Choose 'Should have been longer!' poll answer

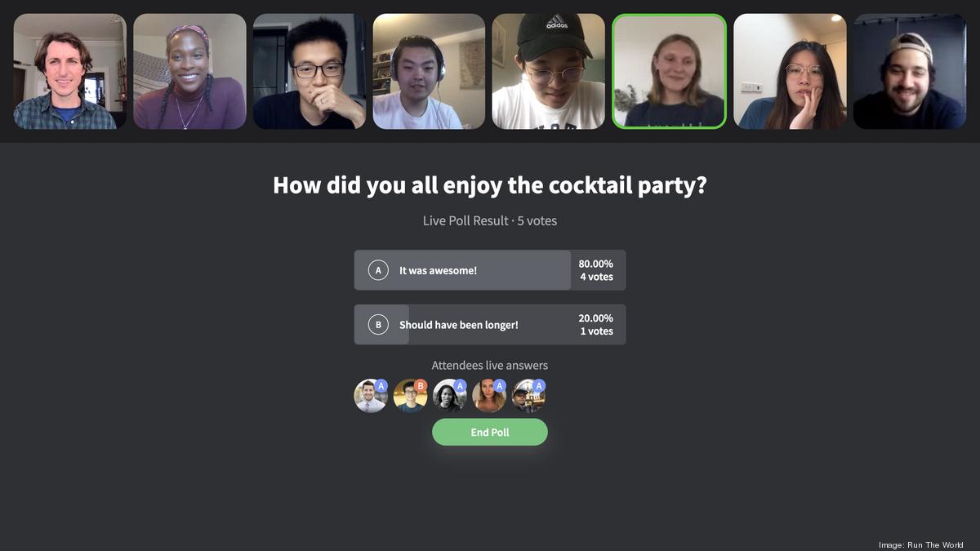pos(490,325)
